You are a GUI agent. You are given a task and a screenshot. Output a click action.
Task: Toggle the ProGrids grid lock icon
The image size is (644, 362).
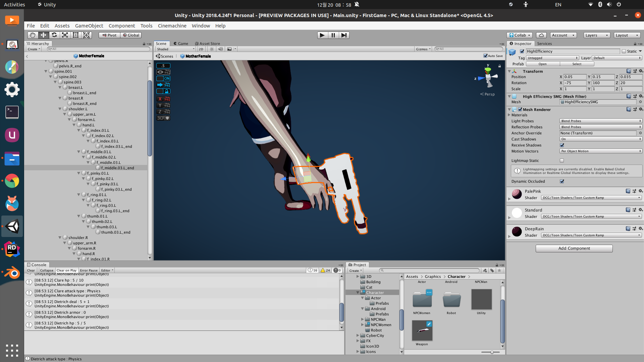[163, 91]
